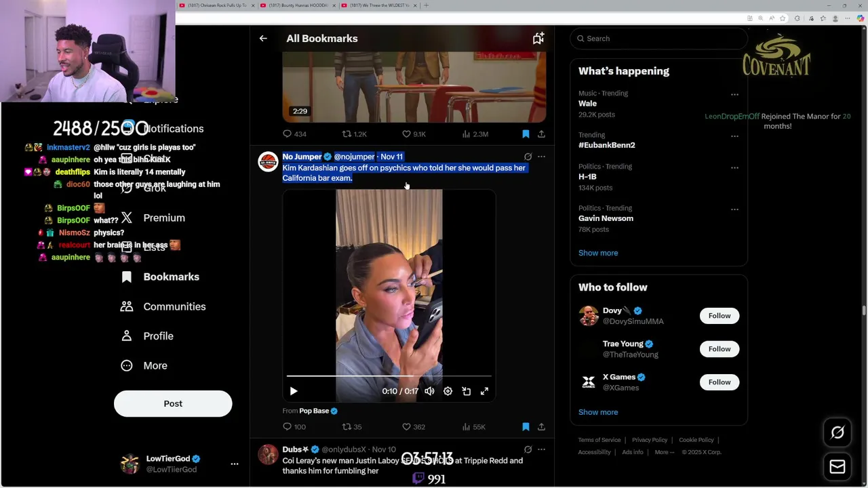The width and height of the screenshot is (868, 488).
Task: Open Premium in sidebar
Action: (153, 218)
